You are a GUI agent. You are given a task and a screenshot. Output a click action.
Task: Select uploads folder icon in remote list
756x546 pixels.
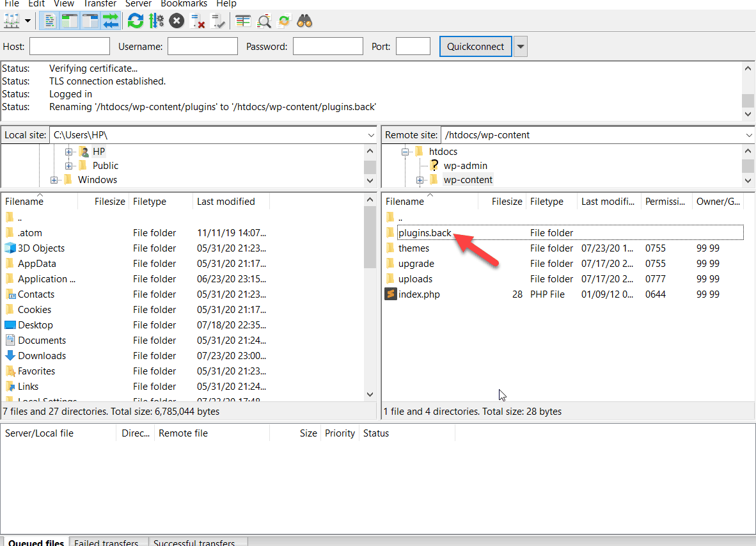pyautogui.click(x=391, y=279)
